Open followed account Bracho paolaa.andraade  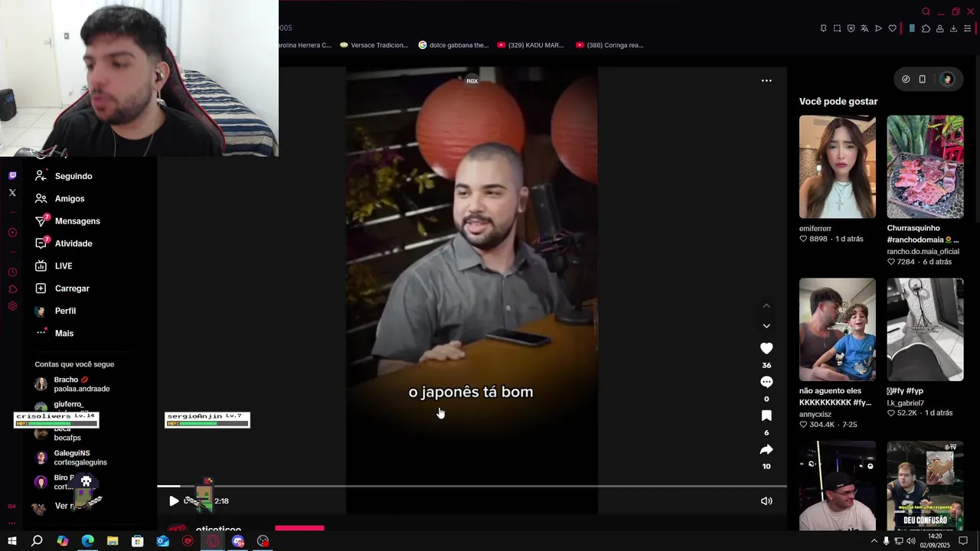pos(73,384)
